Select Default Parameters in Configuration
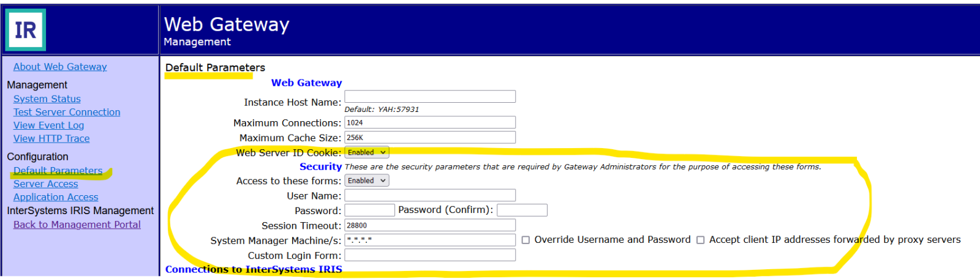This screenshot has width=980, height=279. point(58,171)
